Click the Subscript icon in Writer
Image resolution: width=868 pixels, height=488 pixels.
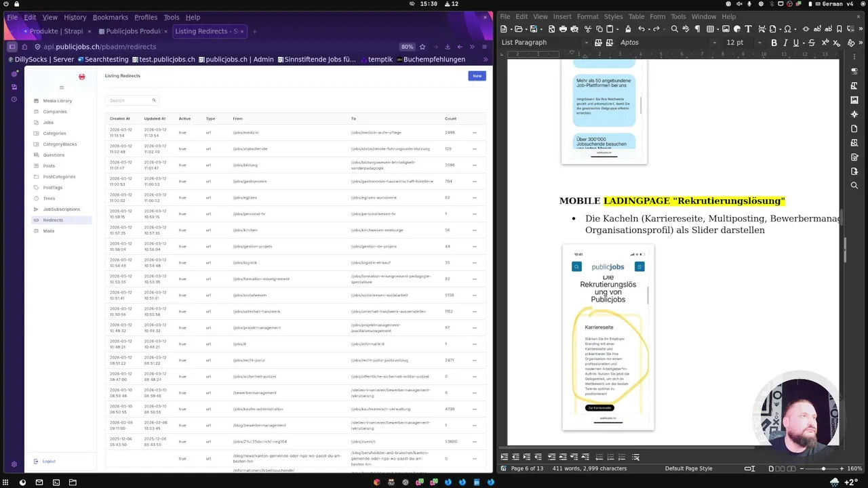[x=837, y=43]
